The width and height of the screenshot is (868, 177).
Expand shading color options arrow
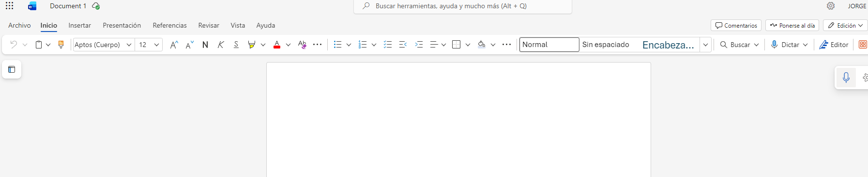[x=493, y=45]
